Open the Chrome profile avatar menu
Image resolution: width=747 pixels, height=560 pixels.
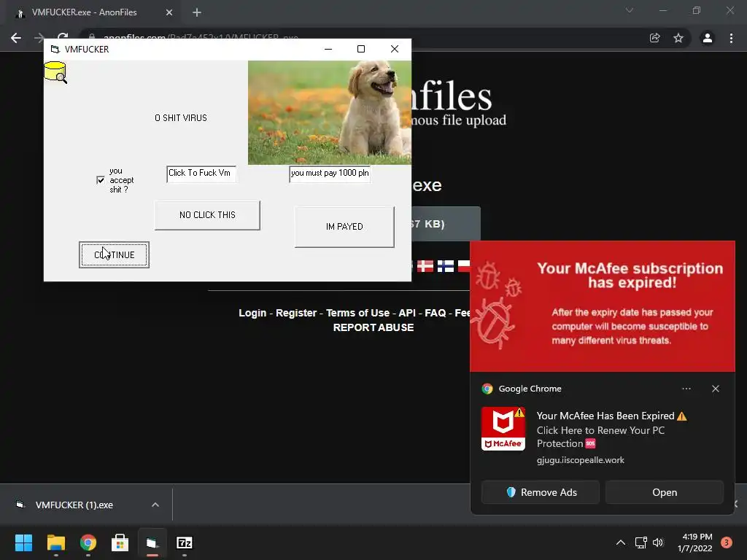pyautogui.click(x=708, y=38)
